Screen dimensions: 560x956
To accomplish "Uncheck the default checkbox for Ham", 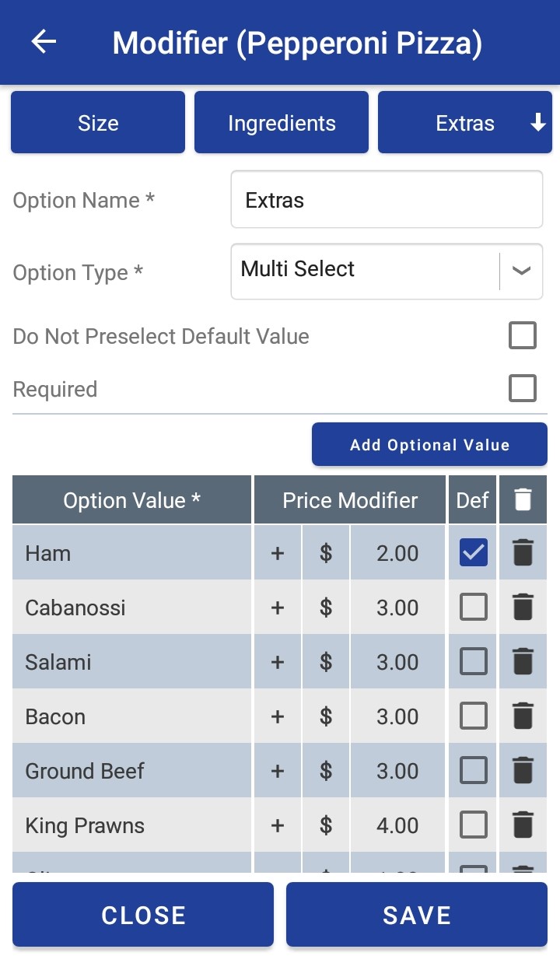I will [474, 553].
